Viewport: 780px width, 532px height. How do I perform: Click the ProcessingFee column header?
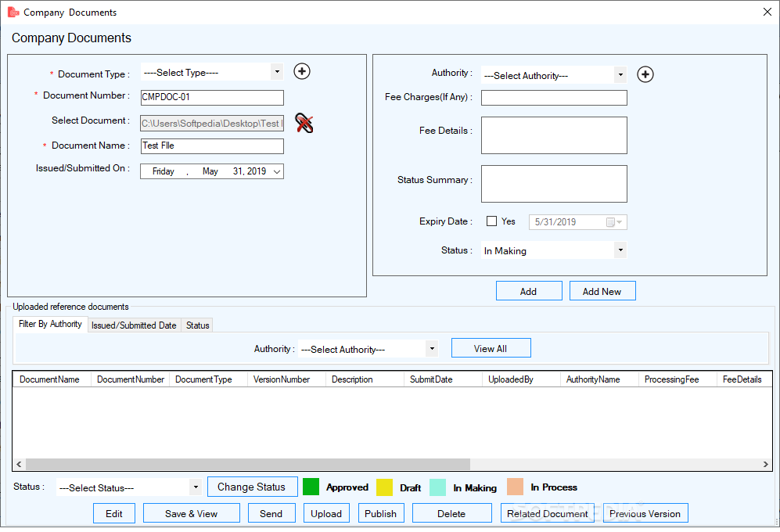(x=678, y=379)
